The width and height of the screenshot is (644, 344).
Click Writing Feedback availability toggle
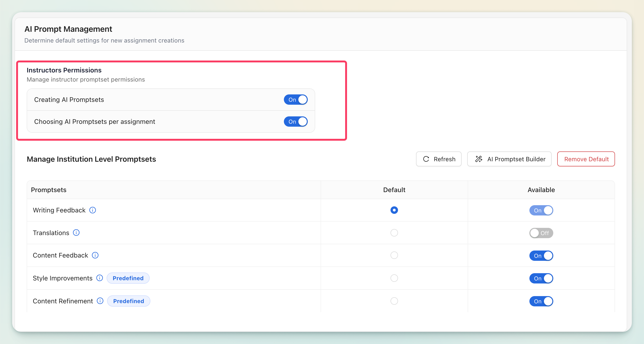(541, 210)
